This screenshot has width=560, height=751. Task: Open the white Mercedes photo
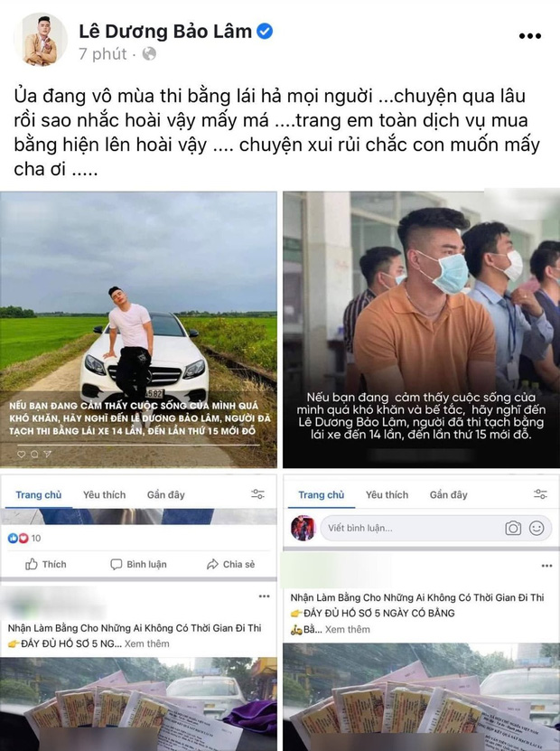(x=138, y=330)
